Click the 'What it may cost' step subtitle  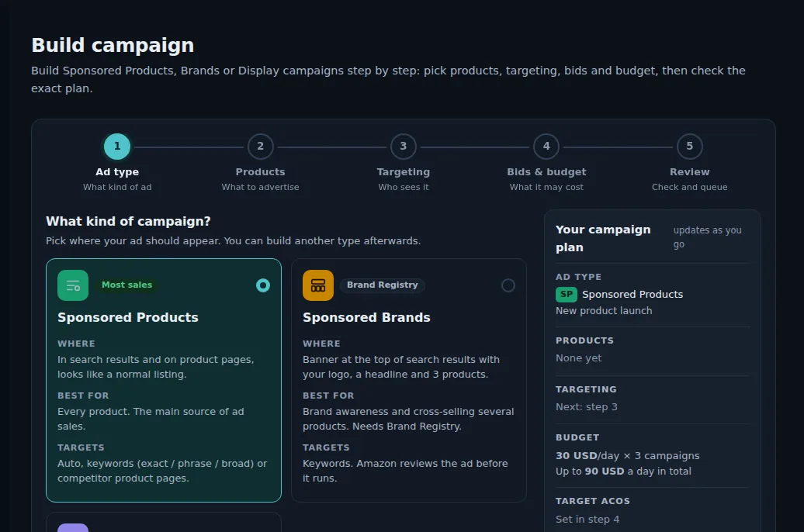[x=546, y=187]
